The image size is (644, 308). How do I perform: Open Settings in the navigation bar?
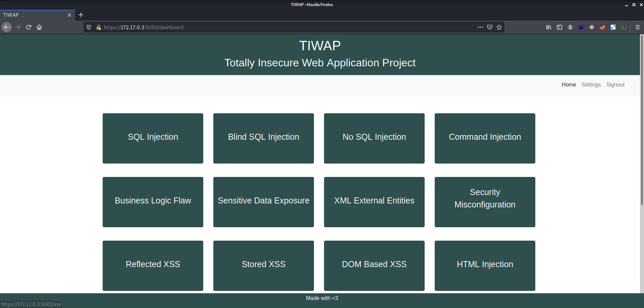(591, 85)
